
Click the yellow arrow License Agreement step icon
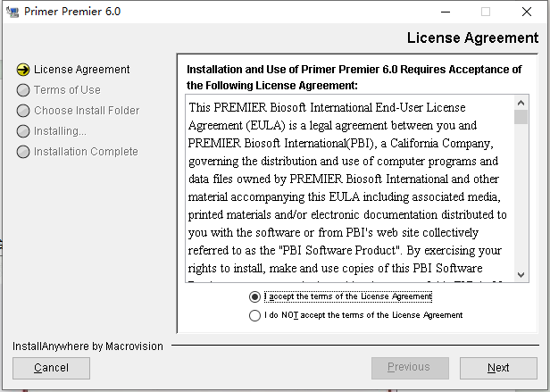23,70
